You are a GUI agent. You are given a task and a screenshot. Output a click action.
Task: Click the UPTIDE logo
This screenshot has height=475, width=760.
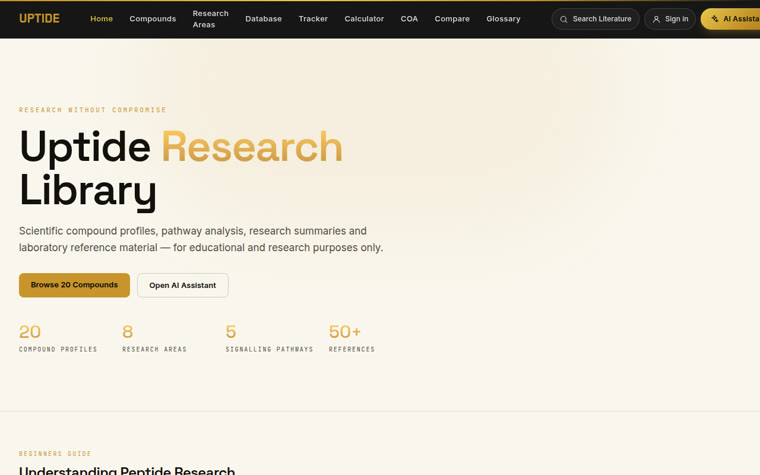pos(39,18)
